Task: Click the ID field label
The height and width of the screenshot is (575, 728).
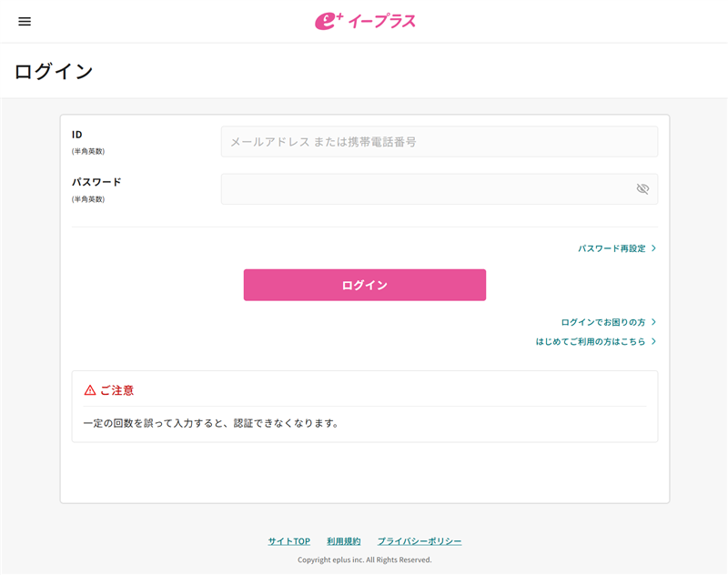Action: coord(77,135)
